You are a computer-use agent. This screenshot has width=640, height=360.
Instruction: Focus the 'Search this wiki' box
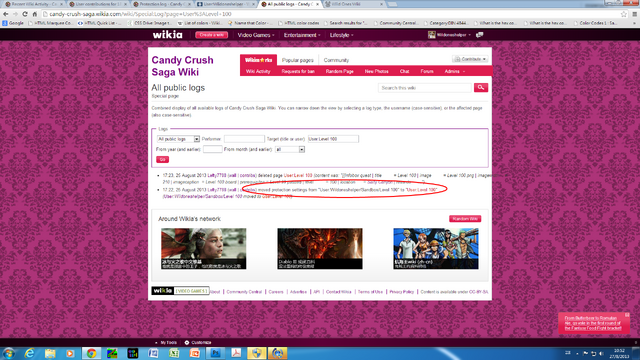click(425, 88)
